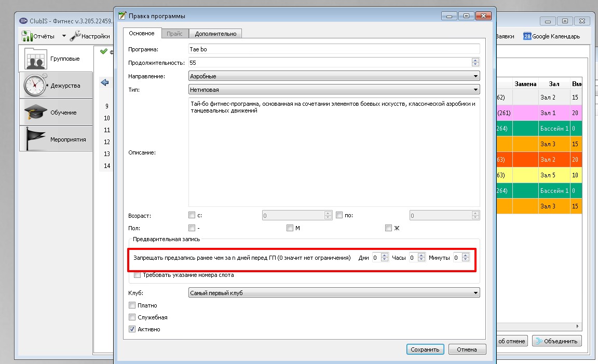This screenshot has height=364, width=598.
Task: Enable the Платно checkbox
Action: pos(132,305)
